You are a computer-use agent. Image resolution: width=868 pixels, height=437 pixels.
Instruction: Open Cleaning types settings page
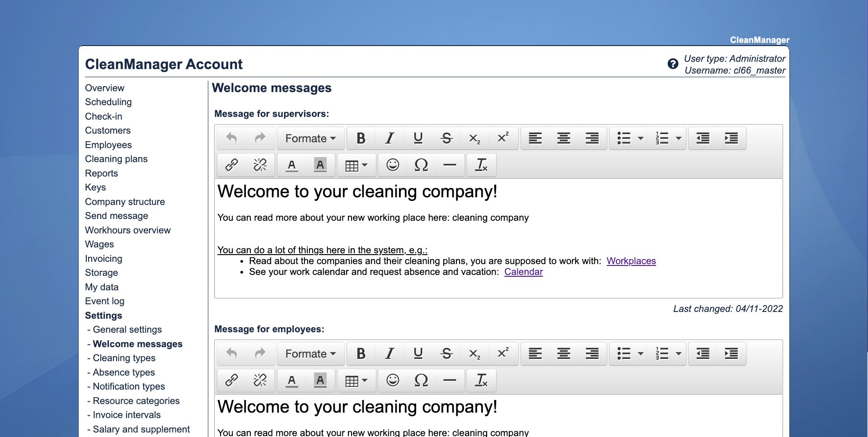(x=124, y=358)
